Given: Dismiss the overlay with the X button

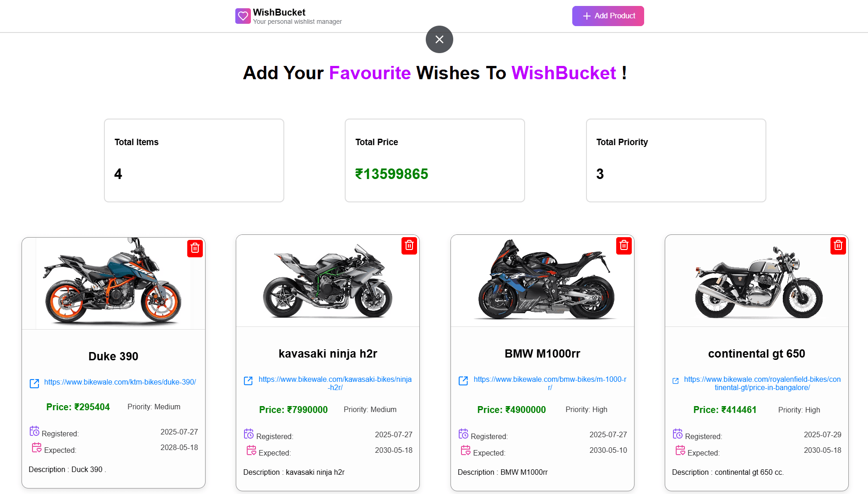Looking at the screenshot, I should [x=439, y=39].
